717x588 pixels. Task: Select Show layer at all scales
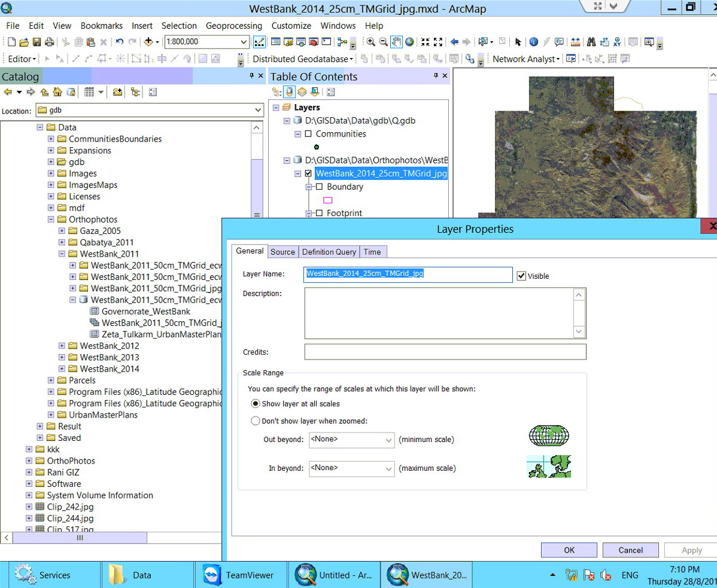click(x=255, y=404)
